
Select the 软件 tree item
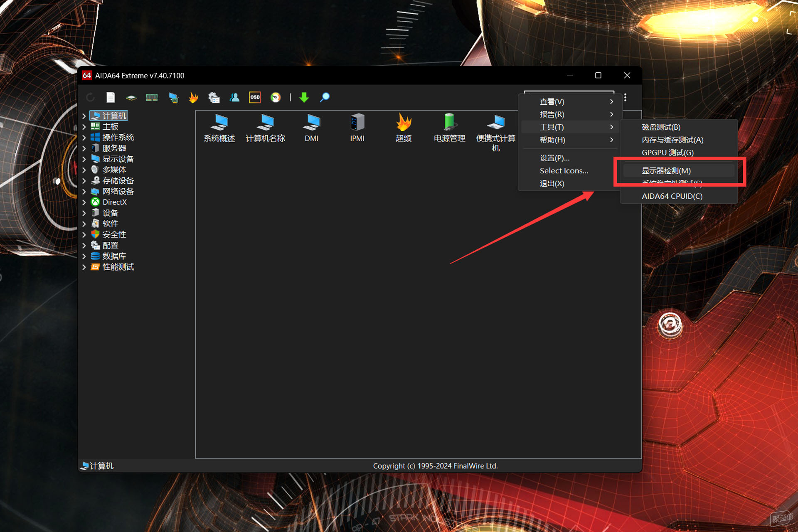105,224
